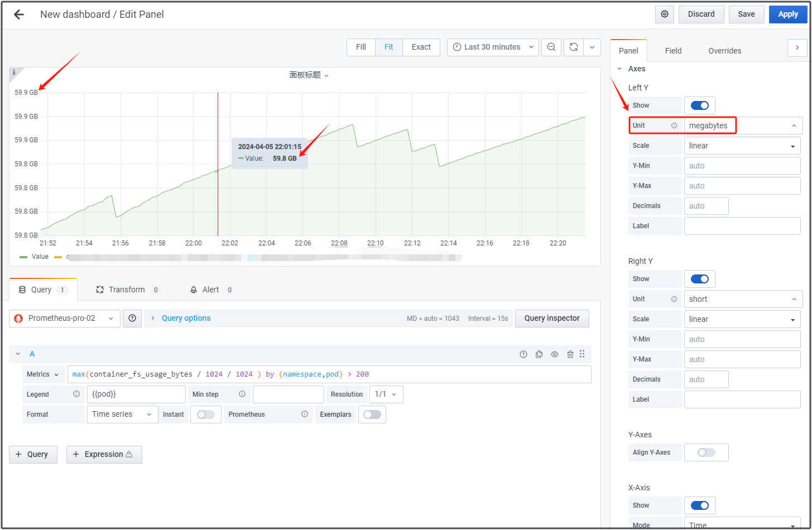The width and height of the screenshot is (812, 530).
Task: Hide query A with eye icon
Action: click(555, 354)
